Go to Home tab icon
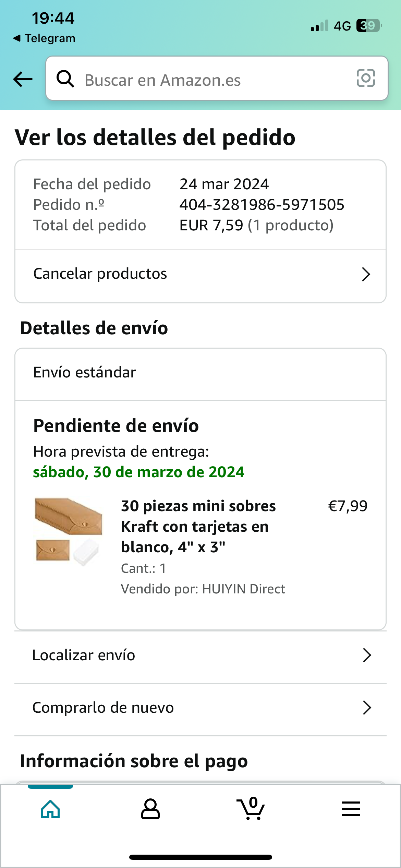Screen dimensions: 401x868 click(50, 809)
